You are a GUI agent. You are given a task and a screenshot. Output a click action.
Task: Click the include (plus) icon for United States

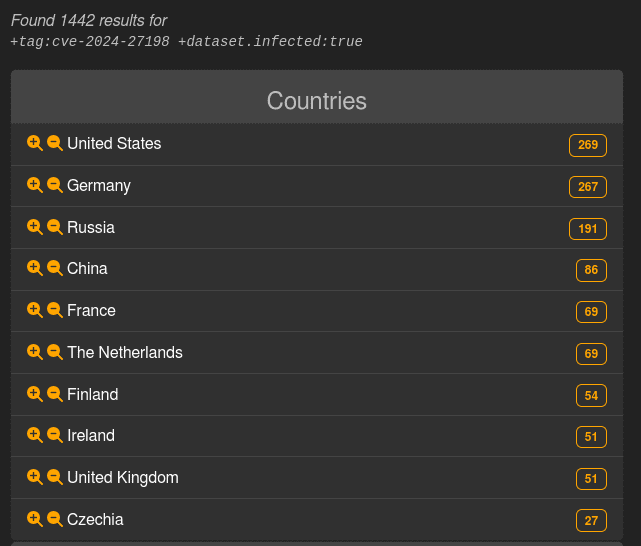pyautogui.click(x=34, y=143)
